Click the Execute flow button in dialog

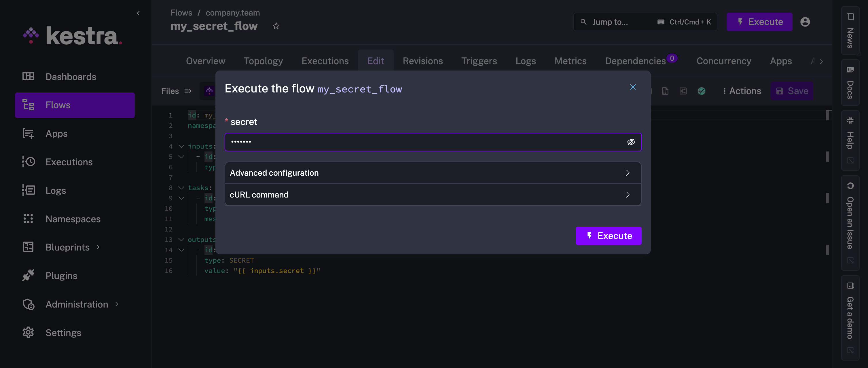[609, 235]
